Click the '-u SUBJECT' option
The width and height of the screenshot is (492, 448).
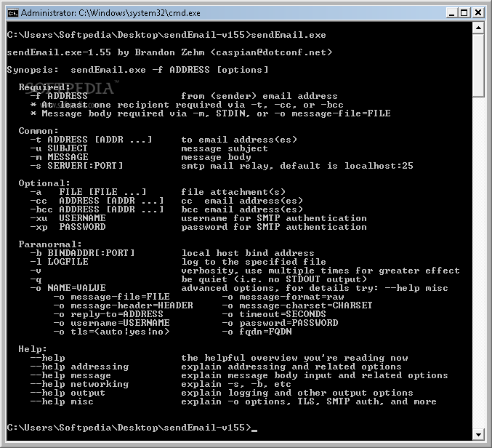click(x=59, y=148)
